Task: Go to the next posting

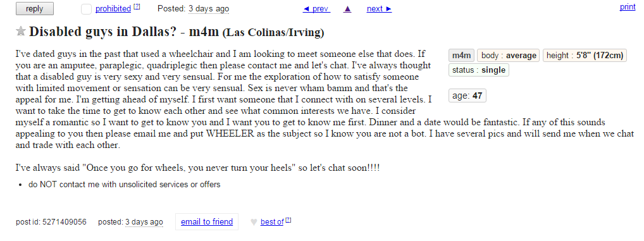Action: [379, 9]
